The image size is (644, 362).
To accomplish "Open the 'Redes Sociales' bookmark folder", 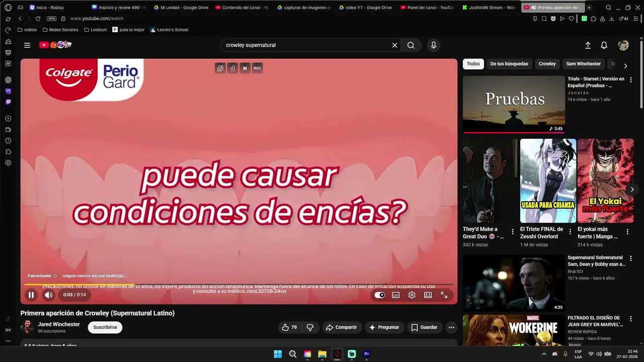I will (x=60, y=30).
